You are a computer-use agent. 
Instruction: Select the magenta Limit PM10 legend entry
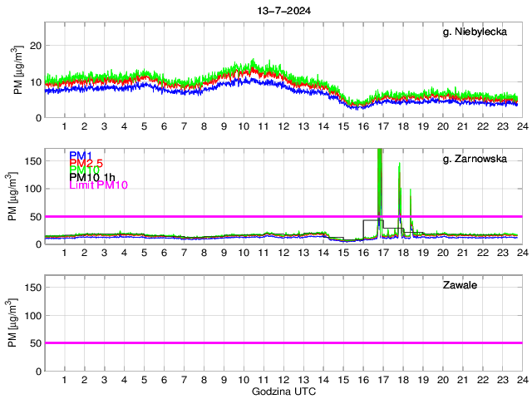pos(97,185)
